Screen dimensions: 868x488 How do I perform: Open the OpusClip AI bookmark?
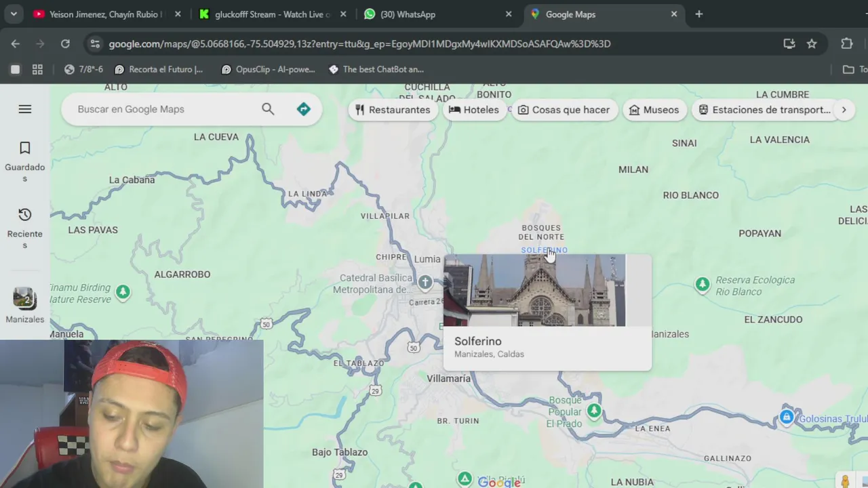pyautogui.click(x=268, y=69)
